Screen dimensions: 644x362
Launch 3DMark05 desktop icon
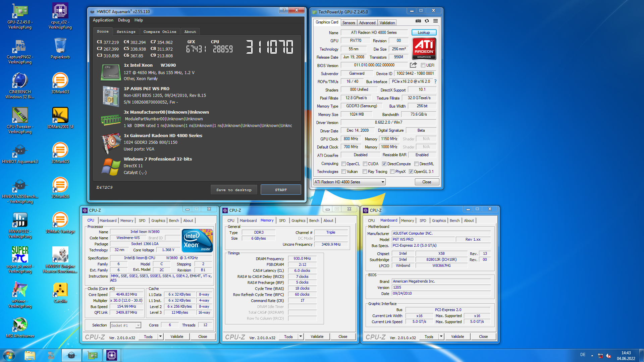[x=60, y=153]
